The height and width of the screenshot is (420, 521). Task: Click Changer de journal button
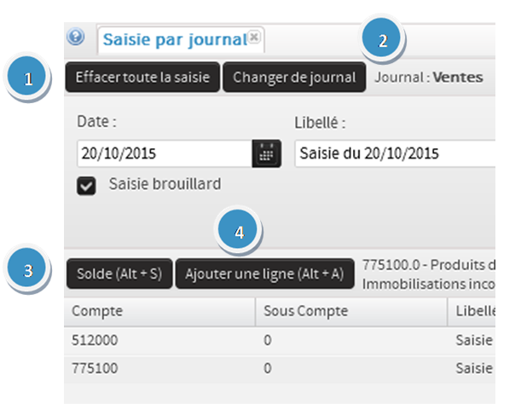tap(294, 77)
